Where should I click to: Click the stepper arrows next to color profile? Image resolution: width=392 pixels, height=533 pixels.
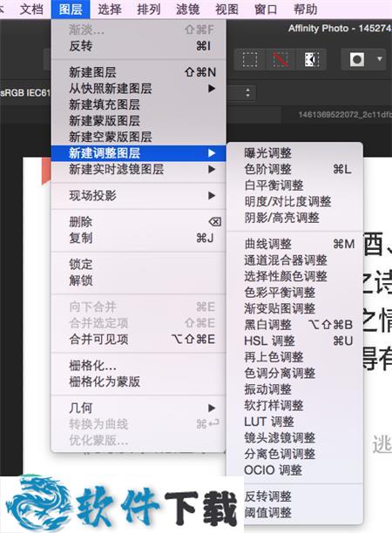click(x=248, y=93)
